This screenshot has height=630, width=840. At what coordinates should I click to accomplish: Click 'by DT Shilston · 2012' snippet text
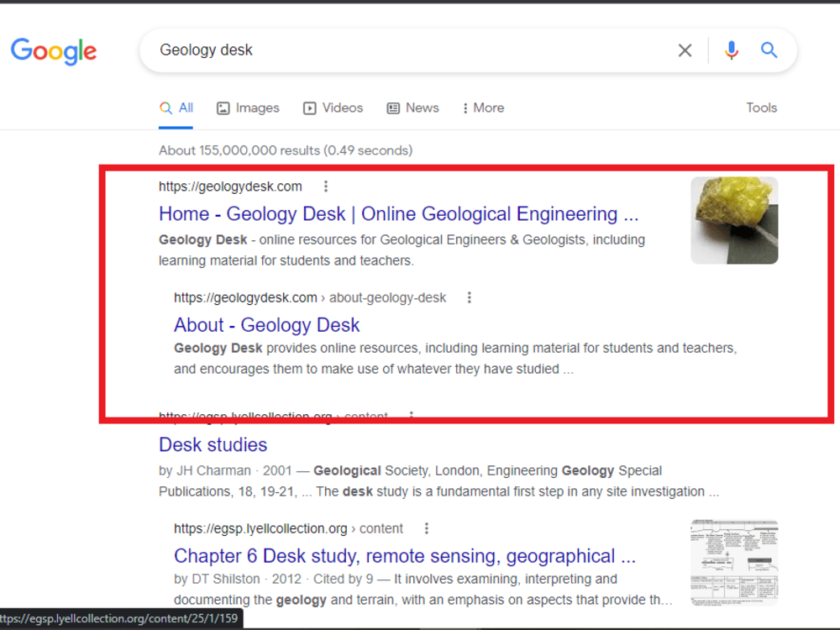[238, 579]
